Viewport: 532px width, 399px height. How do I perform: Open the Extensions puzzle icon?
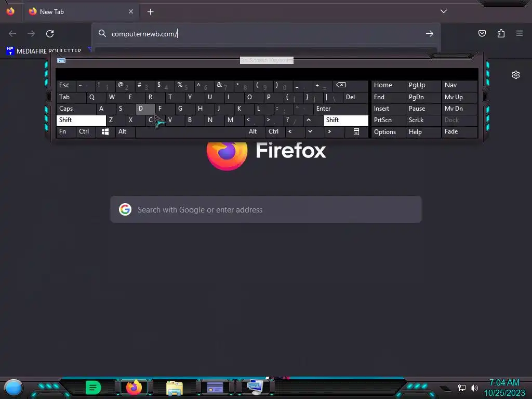point(501,33)
